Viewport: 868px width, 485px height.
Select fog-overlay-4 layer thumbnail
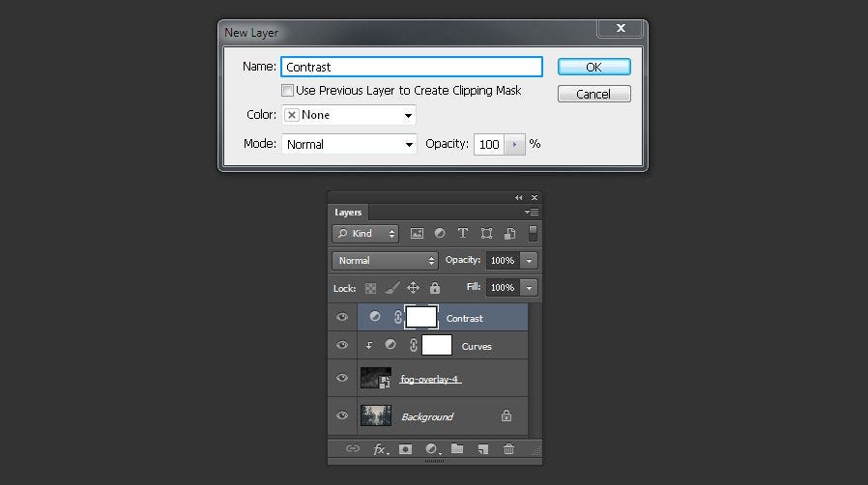(x=376, y=378)
